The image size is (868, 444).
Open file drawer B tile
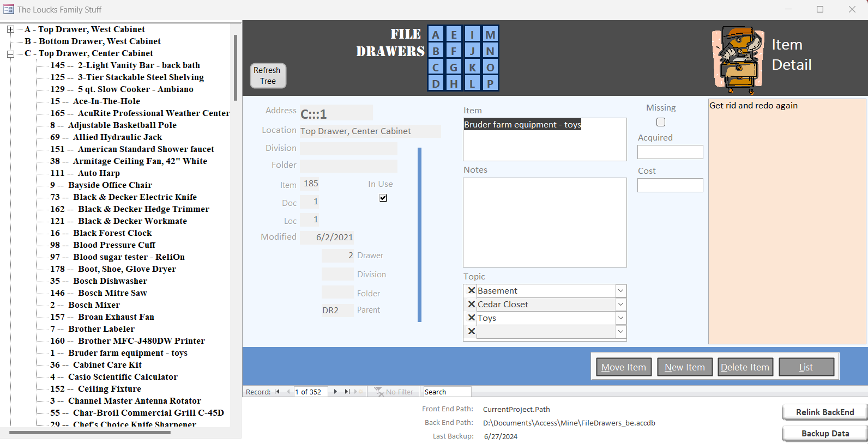(x=436, y=51)
